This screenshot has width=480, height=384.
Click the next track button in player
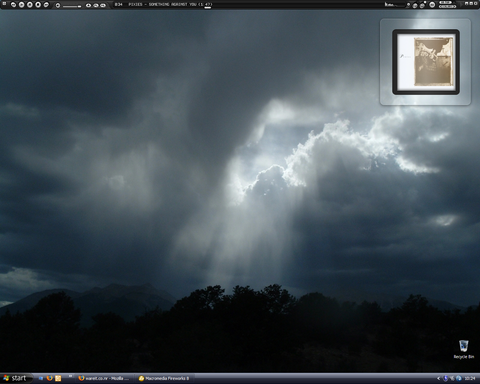[46, 5]
